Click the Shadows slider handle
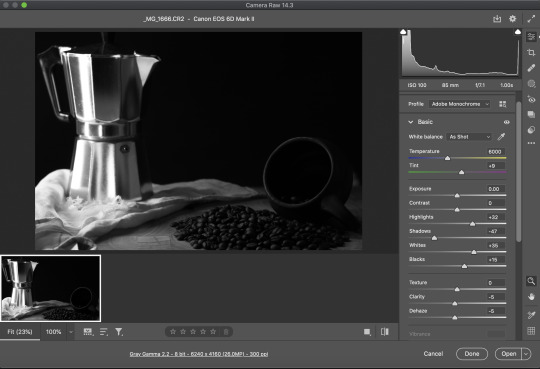This screenshot has height=369, width=540. click(434, 238)
